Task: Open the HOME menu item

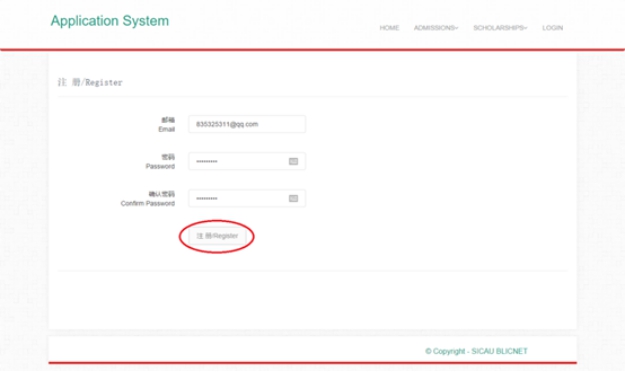Action: coord(389,28)
